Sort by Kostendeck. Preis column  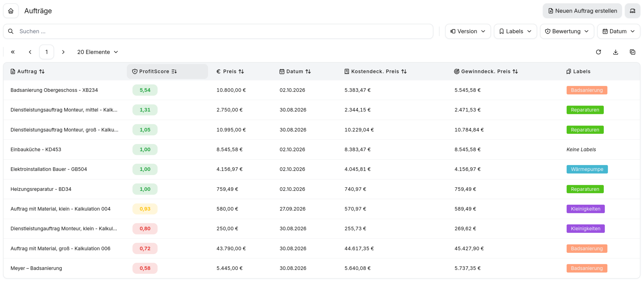pos(375,71)
